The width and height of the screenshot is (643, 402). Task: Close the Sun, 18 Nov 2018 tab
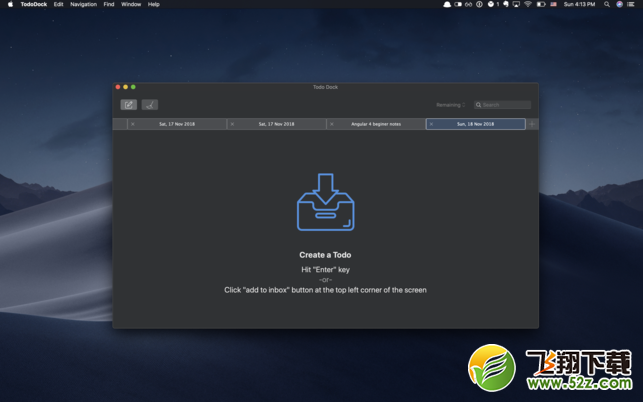431,124
